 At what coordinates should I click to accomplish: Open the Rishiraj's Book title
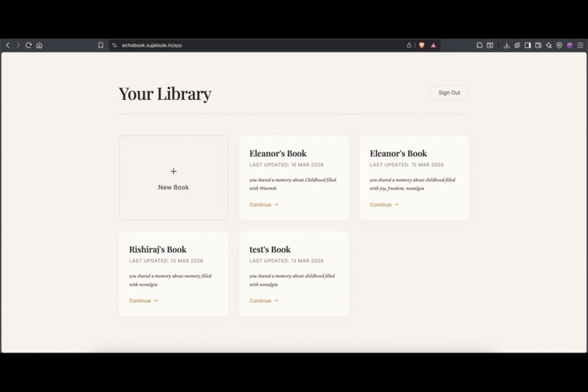(158, 250)
